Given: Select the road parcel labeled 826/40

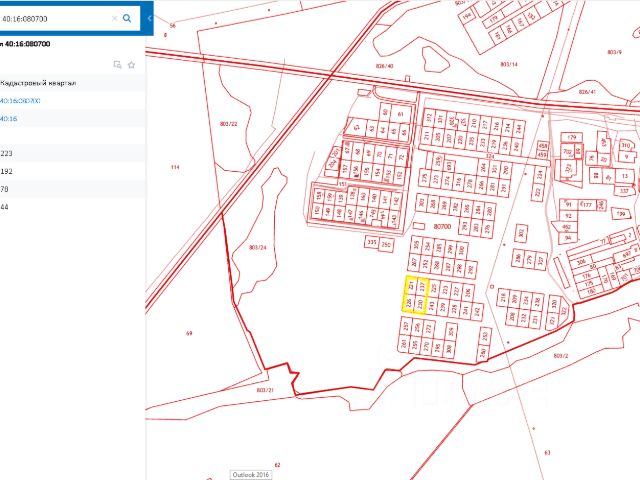Looking at the screenshot, I should (x=384, y=66).
